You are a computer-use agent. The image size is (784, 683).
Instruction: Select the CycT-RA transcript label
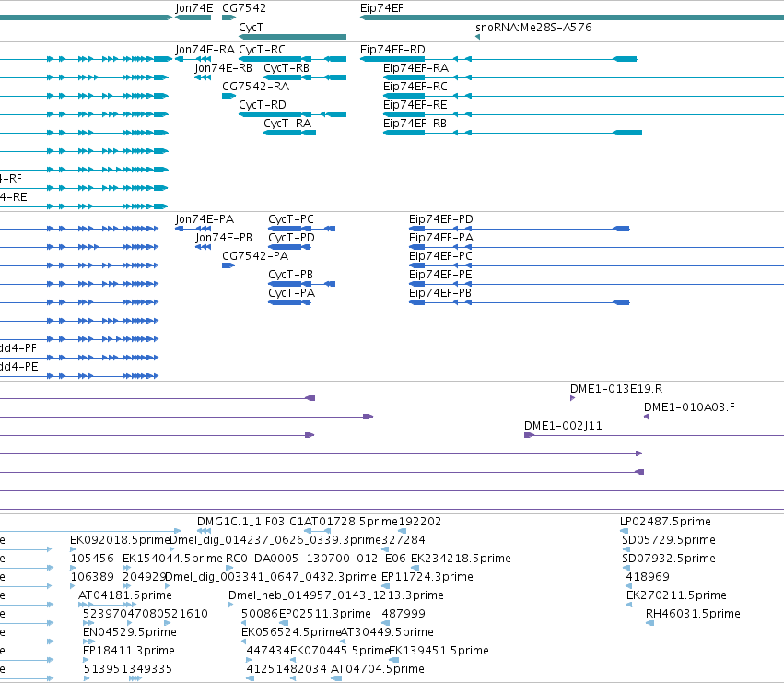coord(287,124)
